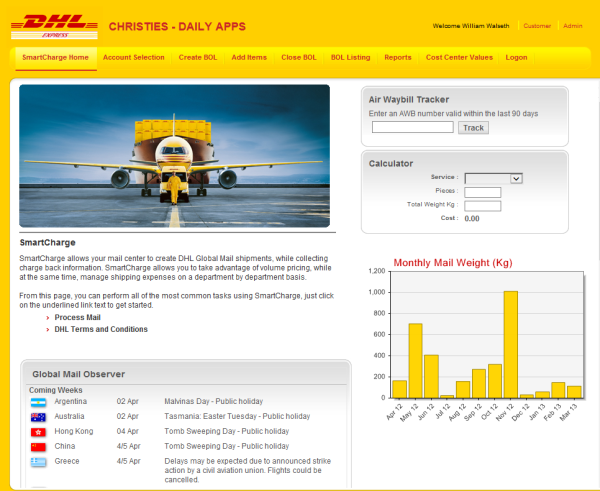
Task: Click the Argentina flag icon
Action: [39, 401]
